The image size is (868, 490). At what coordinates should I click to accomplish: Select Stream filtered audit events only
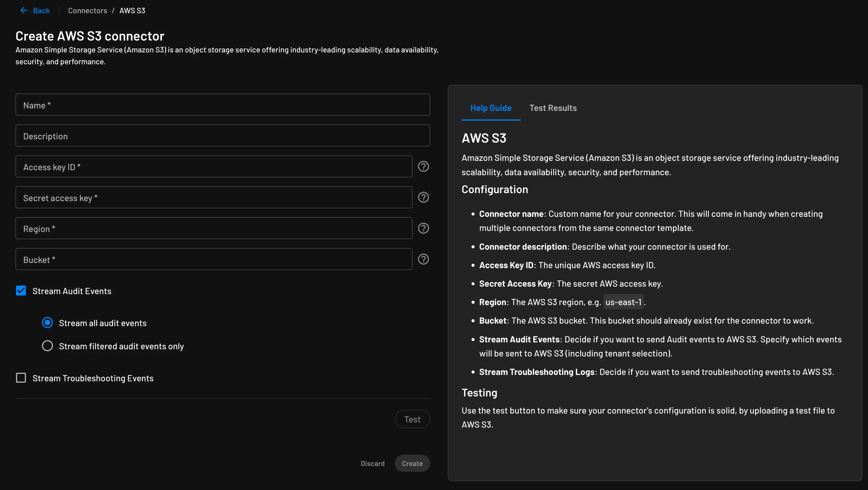tap(47, 346)
